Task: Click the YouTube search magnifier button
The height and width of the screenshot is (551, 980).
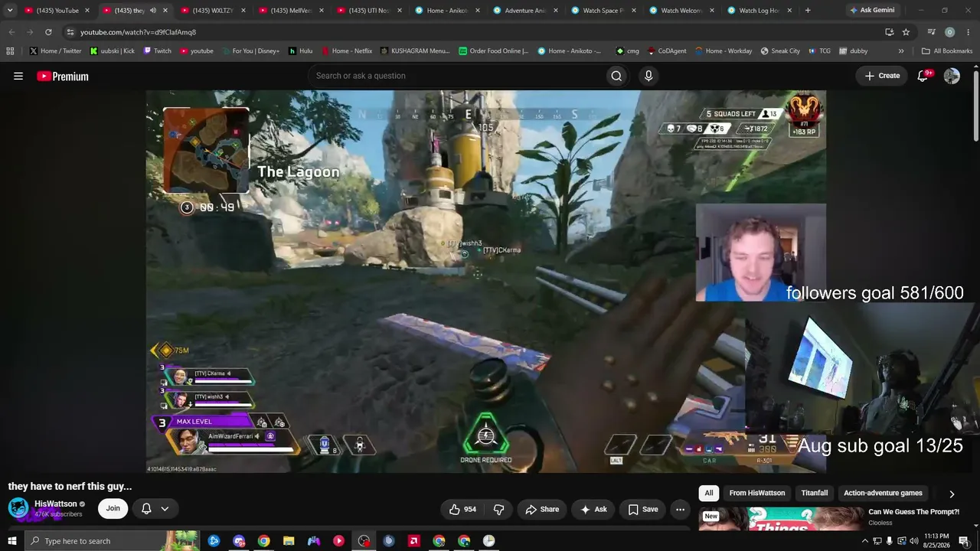Action: pos(616,76)
